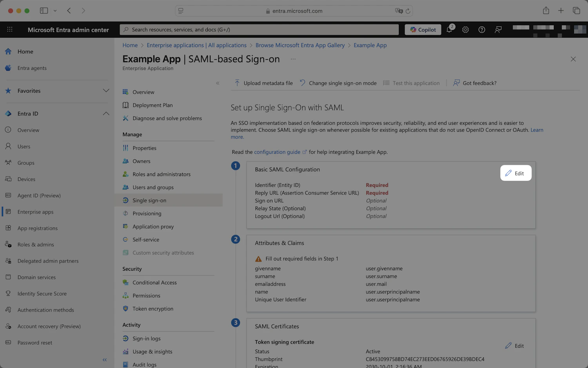
Task: Open the app's Overview menu item
Action: pyautogui.click(x=143, y=92)
